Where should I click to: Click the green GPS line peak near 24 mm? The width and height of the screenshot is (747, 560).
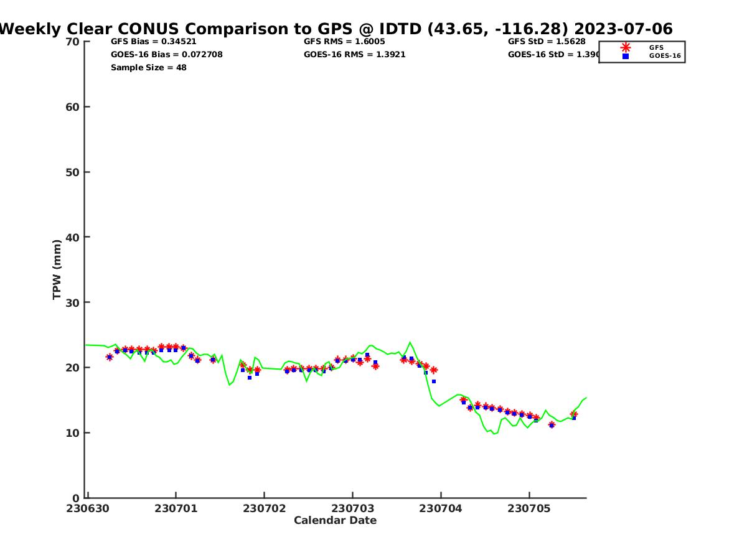click(x=409, y=342)
